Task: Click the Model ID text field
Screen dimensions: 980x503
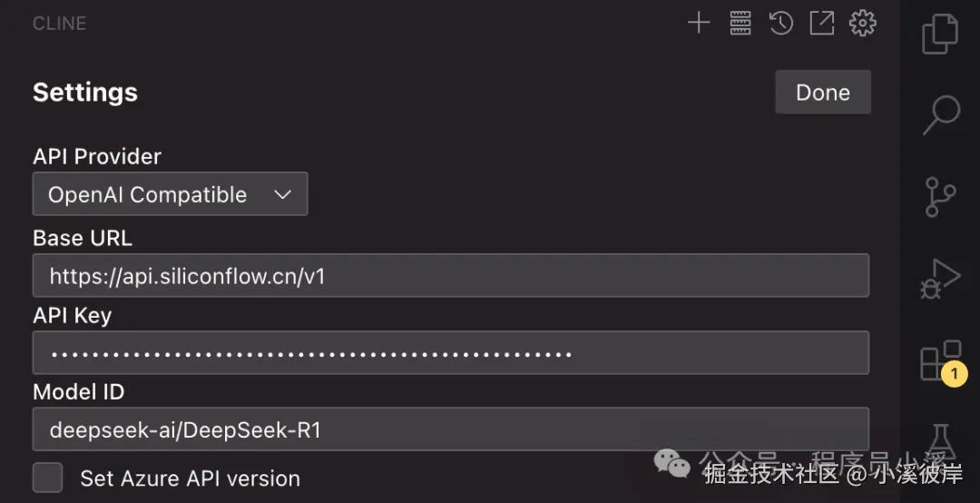Action: (450, 429)
